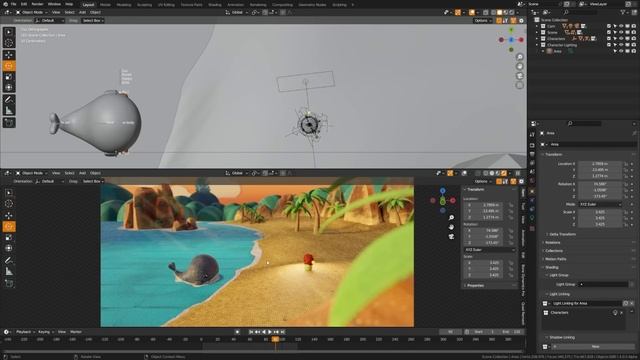
Task: Remove Characters from Light Linking list
Action: coord(622,313)
